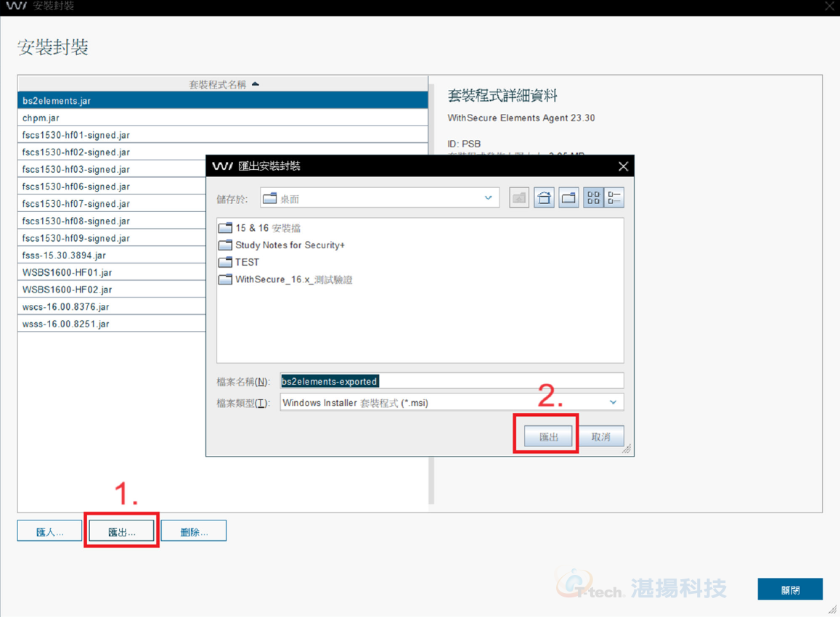Select wsss-16.00.8251.jar package

point(111,324)
